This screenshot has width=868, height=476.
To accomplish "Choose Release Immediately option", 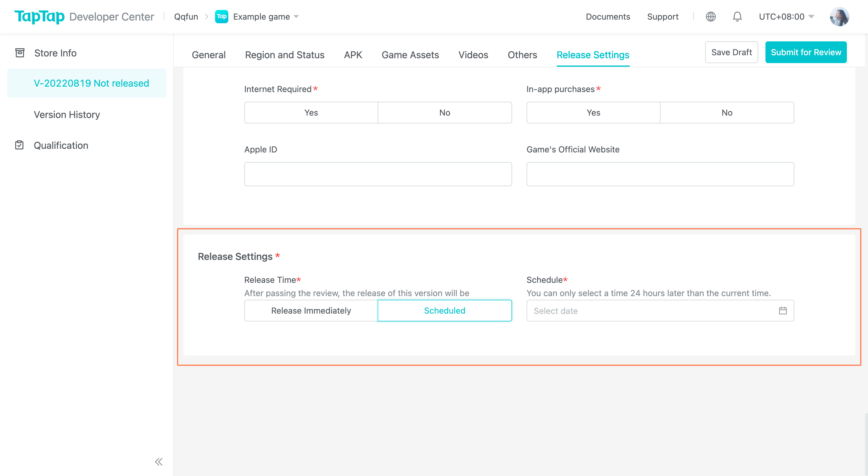I will click(311, 311).
